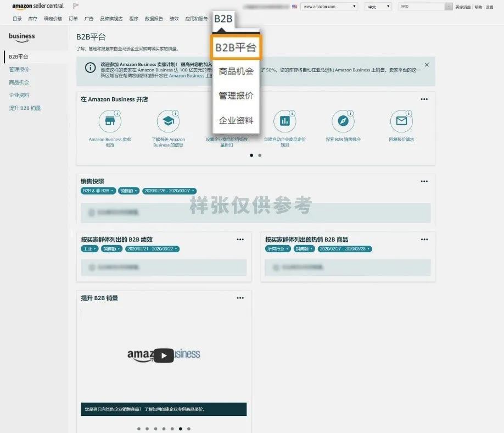Screen dimensions: 504x433
Task: Click the Amazon business logo in sidebar
Action: click(22, 37)
